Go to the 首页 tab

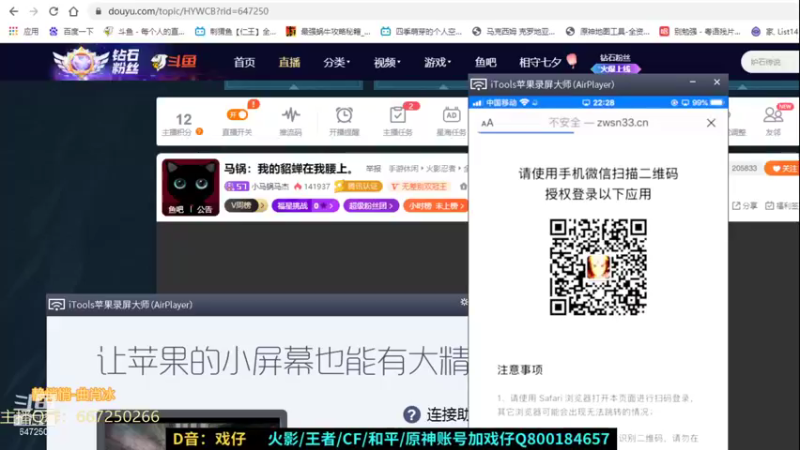tap(244, 62)
